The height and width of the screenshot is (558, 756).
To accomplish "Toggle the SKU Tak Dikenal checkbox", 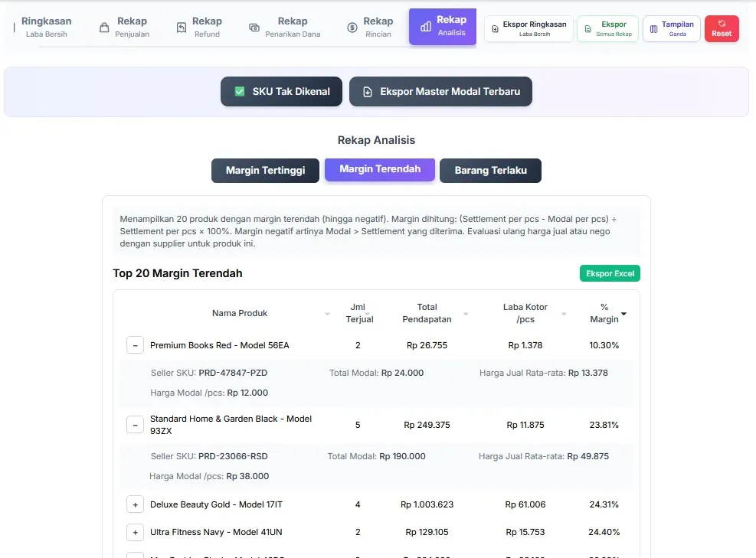I will (x=240, y=92).
